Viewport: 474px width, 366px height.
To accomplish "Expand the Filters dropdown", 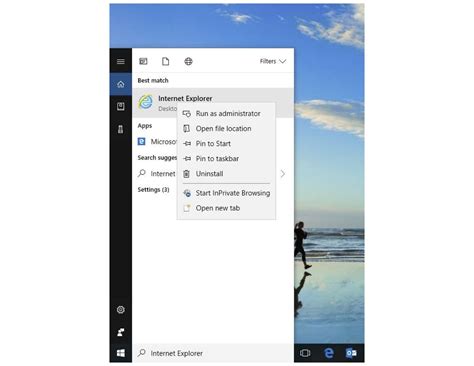I will tap(273, 61).
